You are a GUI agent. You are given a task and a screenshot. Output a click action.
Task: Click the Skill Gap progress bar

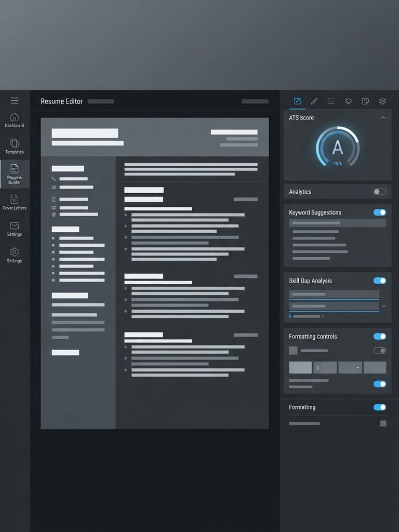[307, 316]
